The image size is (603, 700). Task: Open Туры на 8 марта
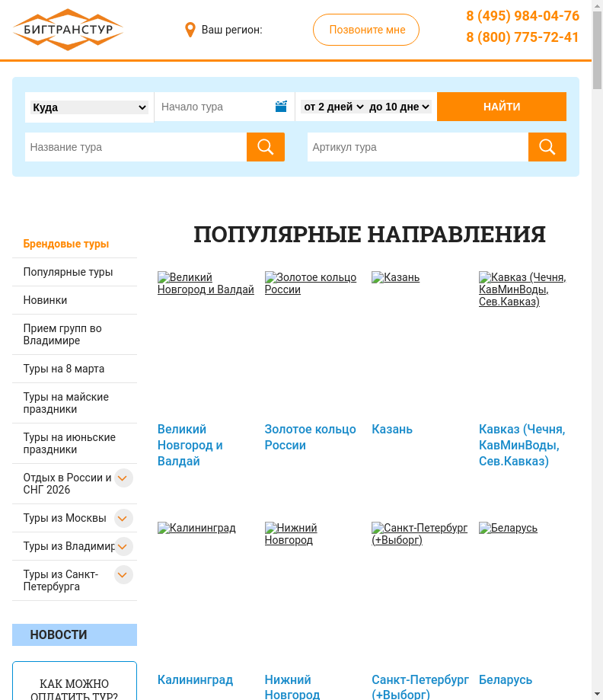coord(64,369)
